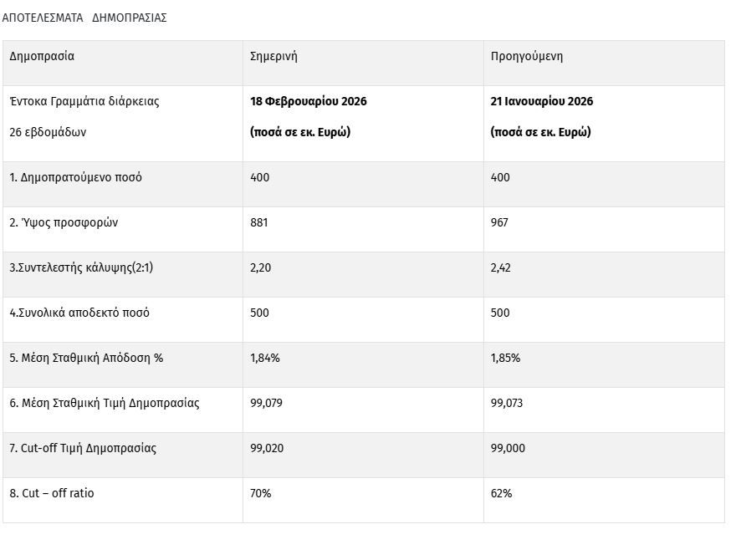Click the "ΑΠΟΤΕΛΕΣΜΑΤΑ ΔΗΜΟΠΡΑΣΙΑΣ" title text
The height and width of the screenshot is (560, 736).
pyautogui.click(x=84, y=18)
